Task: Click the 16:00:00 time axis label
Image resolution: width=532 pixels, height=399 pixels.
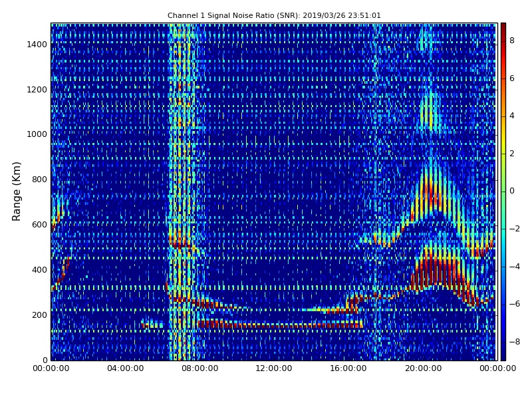Action: pos(348,368)
